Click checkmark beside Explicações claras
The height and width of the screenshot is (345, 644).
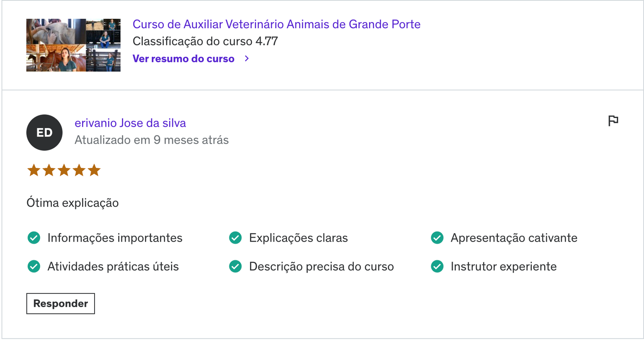[235, 238]
